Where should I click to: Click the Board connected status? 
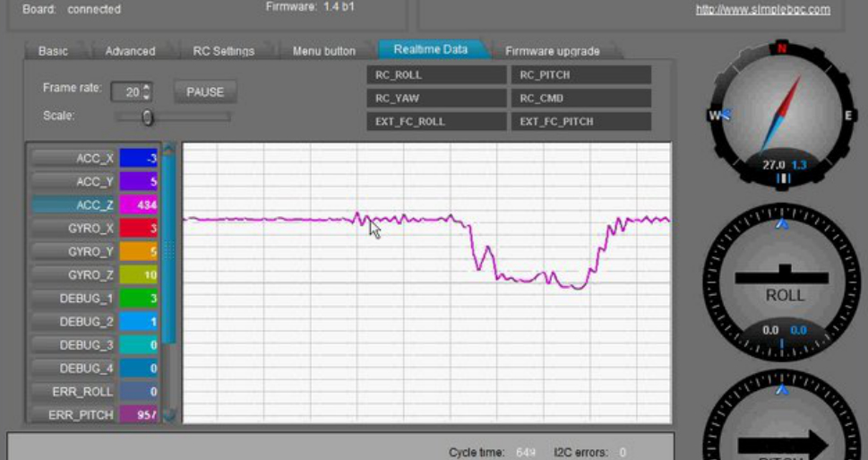(x=72, y=10)
